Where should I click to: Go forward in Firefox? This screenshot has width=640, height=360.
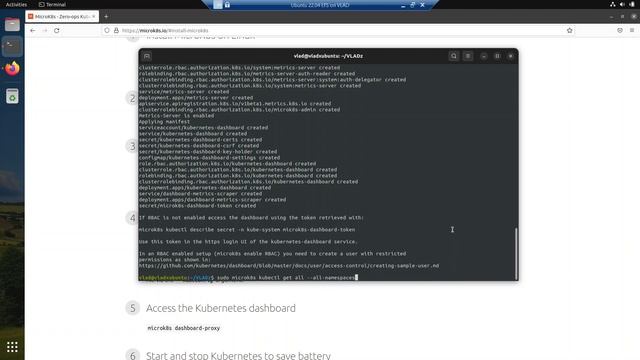coord(44,31)
